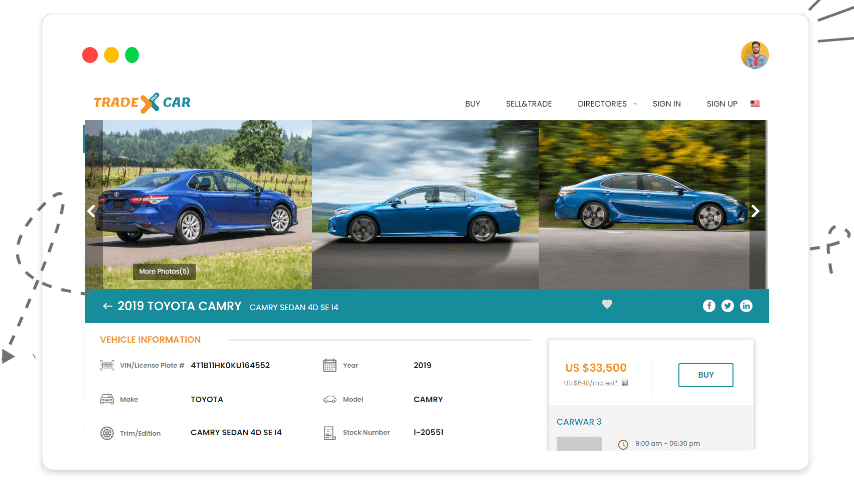Open the Buy menu item
The width and height of the screenshot is (854, 483).
point(472,104)
